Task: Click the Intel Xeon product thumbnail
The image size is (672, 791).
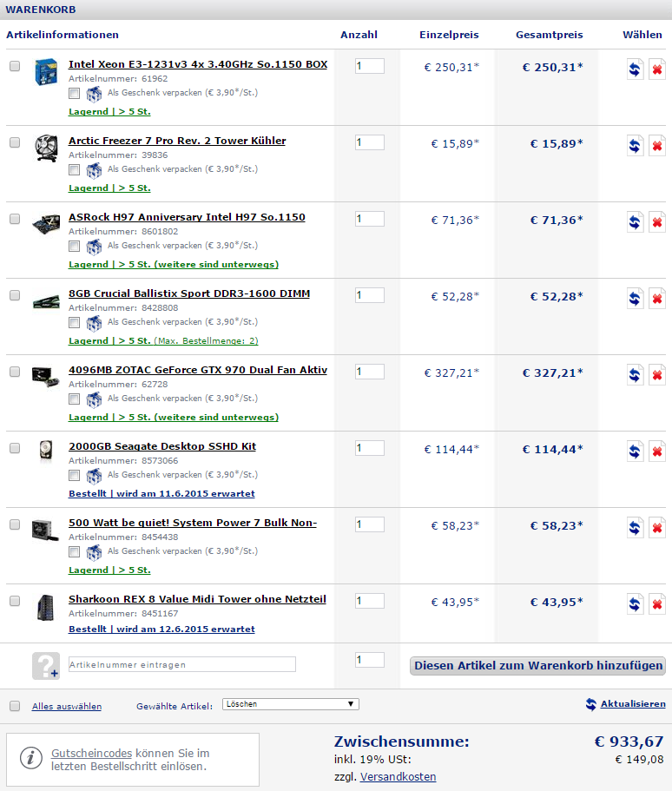Action: coord(46,72)
